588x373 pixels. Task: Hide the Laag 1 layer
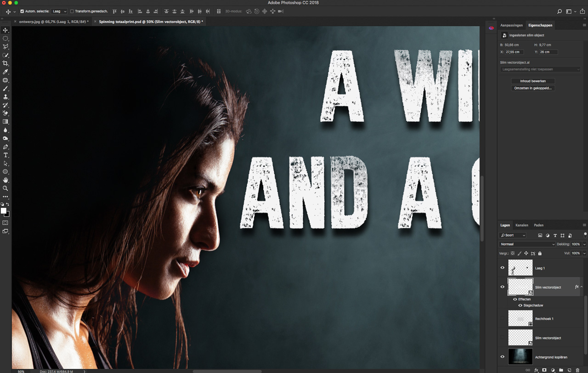coord(502,268)
